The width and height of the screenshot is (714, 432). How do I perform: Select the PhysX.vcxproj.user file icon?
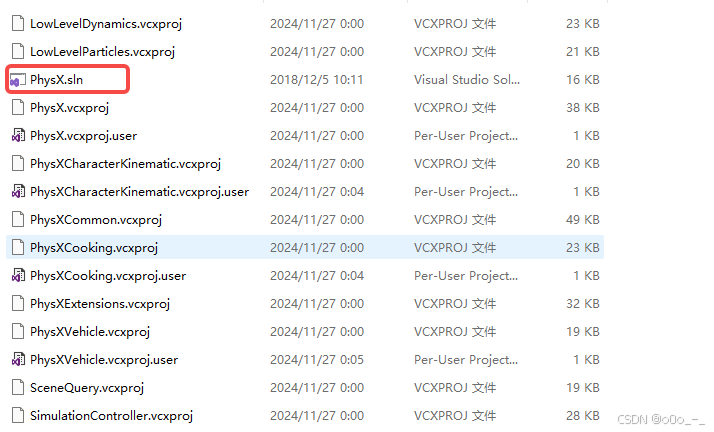pyautogui.click(x=18, y=136)
